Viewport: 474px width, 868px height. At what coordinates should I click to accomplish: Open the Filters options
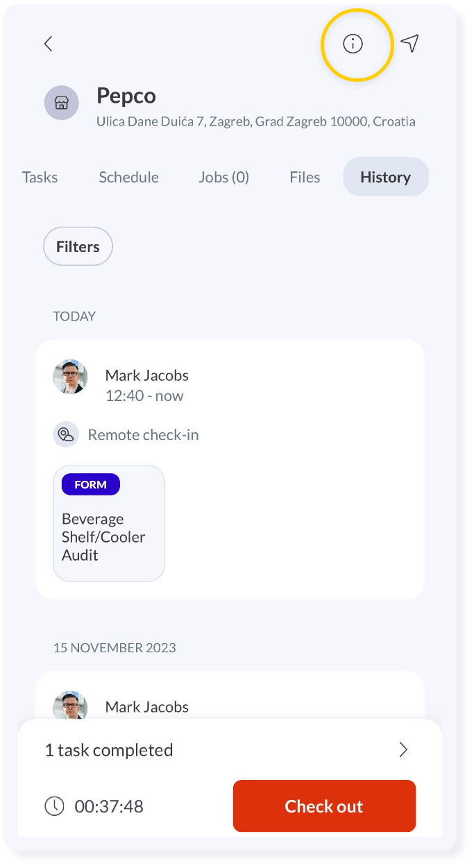coord(78,246)
